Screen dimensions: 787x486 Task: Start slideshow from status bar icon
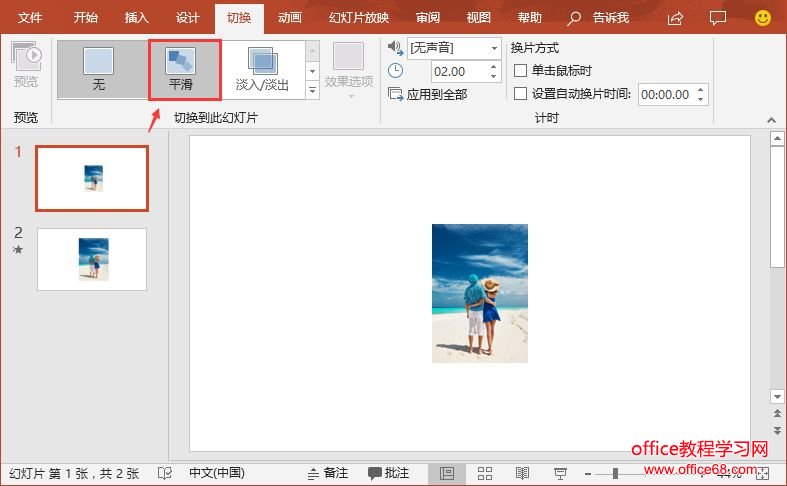click(x=561, y=473)
